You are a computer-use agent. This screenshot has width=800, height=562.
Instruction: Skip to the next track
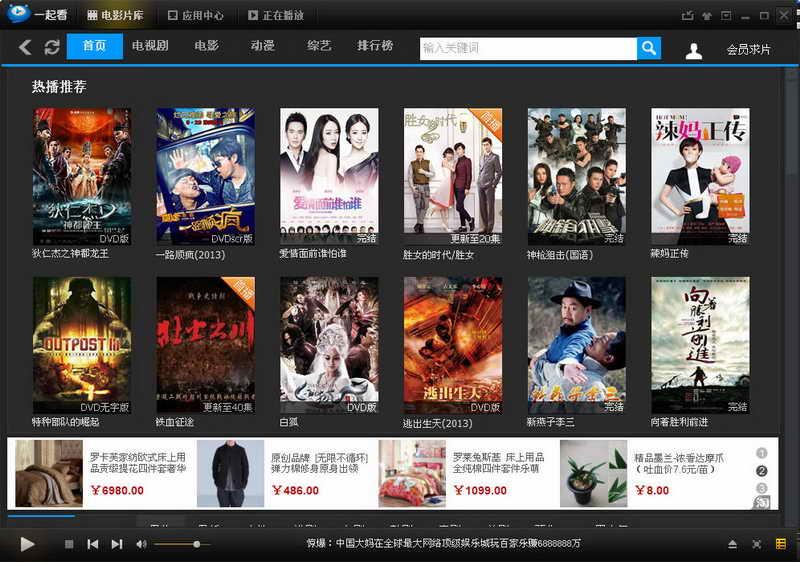click(117, 544)
